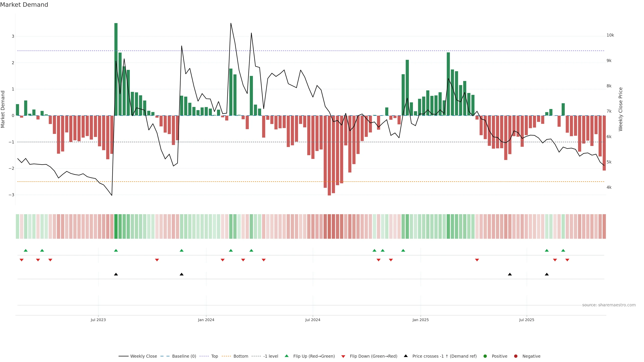The width and height of the screenshot is (644, 362).
Task: Click Flip Down red triangle legend icon
Action: point(343,356)
